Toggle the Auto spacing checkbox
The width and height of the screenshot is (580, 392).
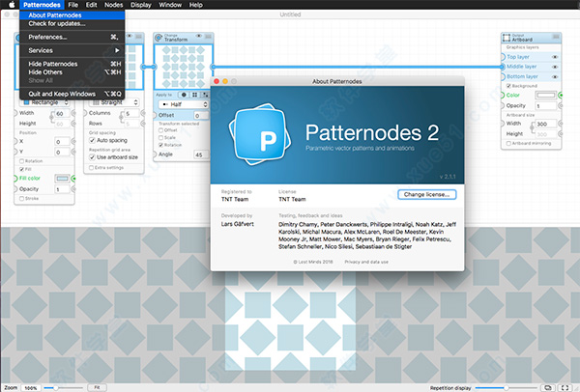[92, 140]
